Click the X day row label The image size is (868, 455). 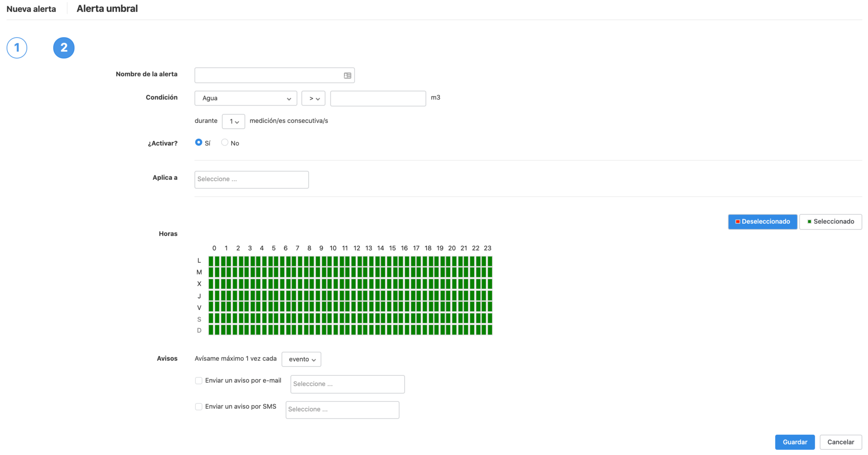[x=199, y=284]
